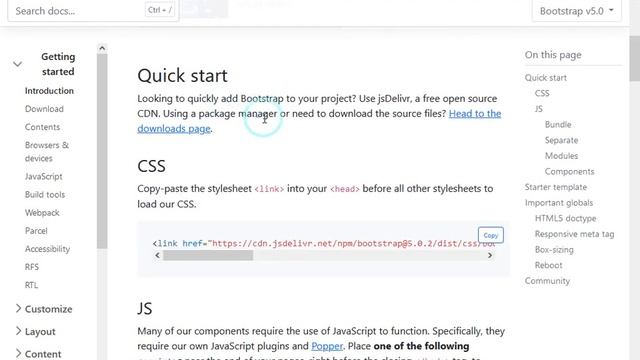Screen dimensions: 640x360
Task: Open the Introduction sidebar link
Action: tap(49, 91)
